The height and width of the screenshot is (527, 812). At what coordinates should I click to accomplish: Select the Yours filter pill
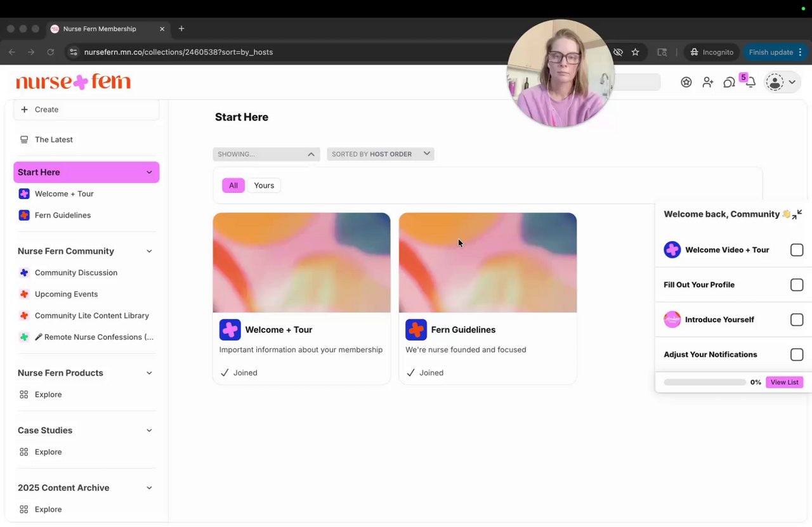click(x=264, y=185)
